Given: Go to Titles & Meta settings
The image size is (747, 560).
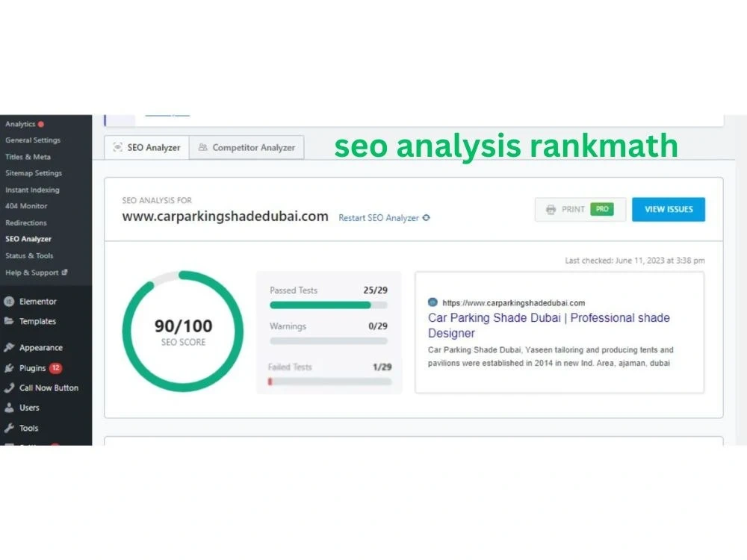Looking at the screenshot, I should [28, 157].
